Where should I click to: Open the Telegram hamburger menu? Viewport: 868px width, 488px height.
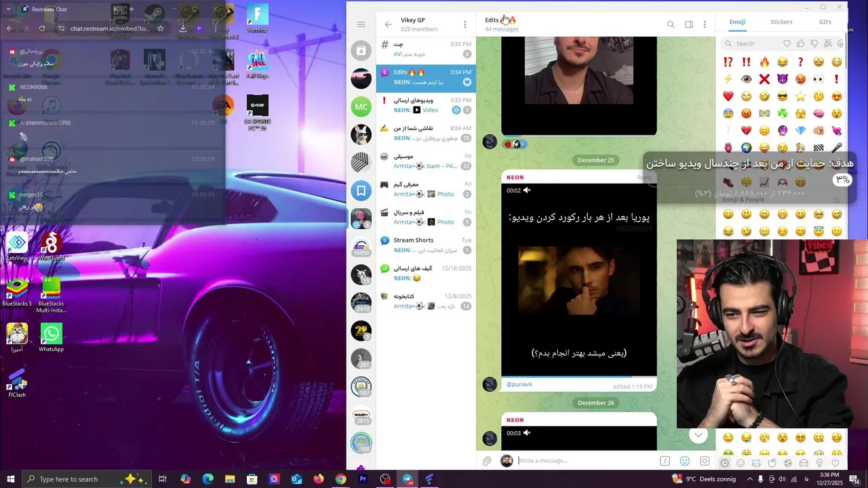tap(361, 24)
